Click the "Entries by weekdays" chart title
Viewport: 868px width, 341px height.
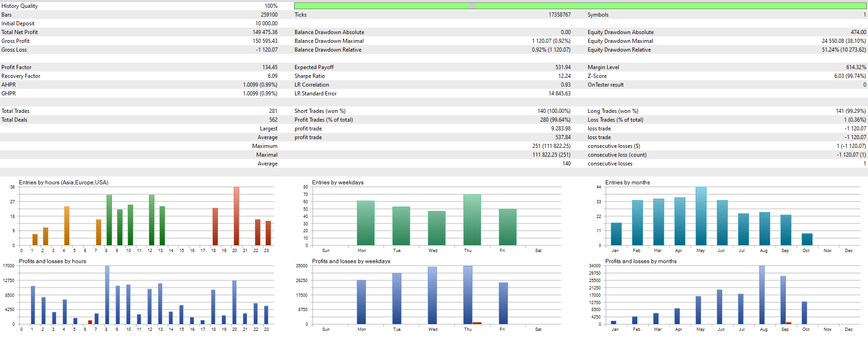click(338, 182)
